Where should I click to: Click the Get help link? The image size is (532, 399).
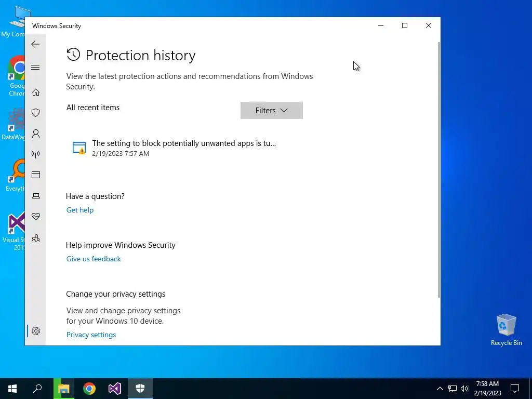click(79, 210)
